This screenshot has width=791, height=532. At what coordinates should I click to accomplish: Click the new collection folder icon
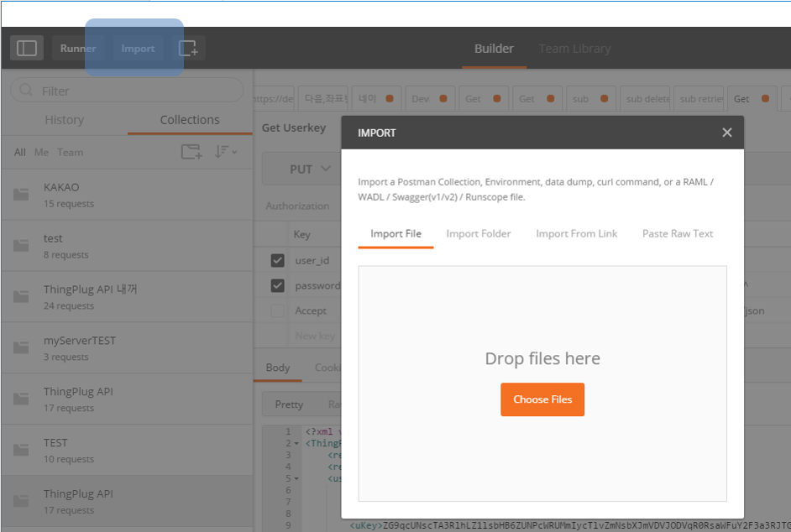pyautogui.click(x=191, y=152)
